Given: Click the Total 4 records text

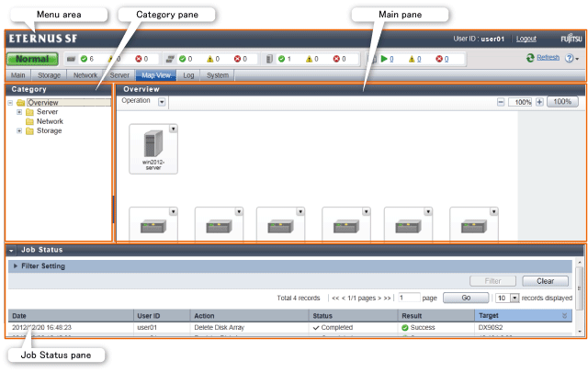Looking at the screenshot, I should (299, 299).
